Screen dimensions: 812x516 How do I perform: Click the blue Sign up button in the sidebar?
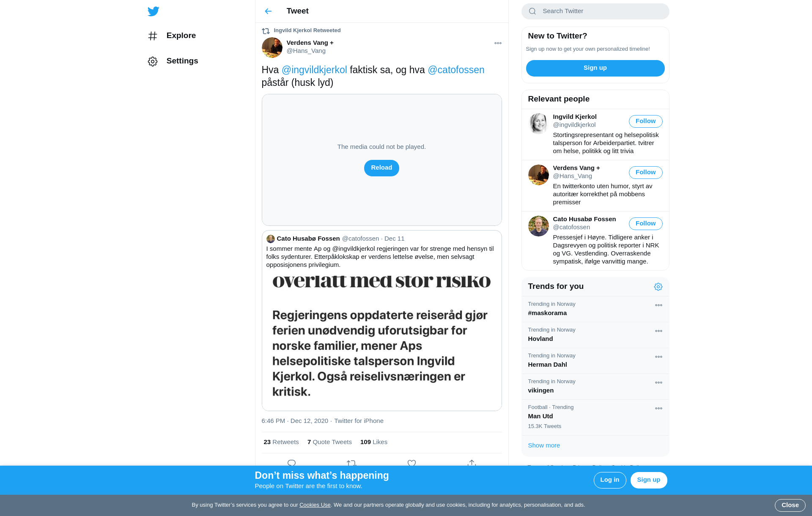[595, 68]
